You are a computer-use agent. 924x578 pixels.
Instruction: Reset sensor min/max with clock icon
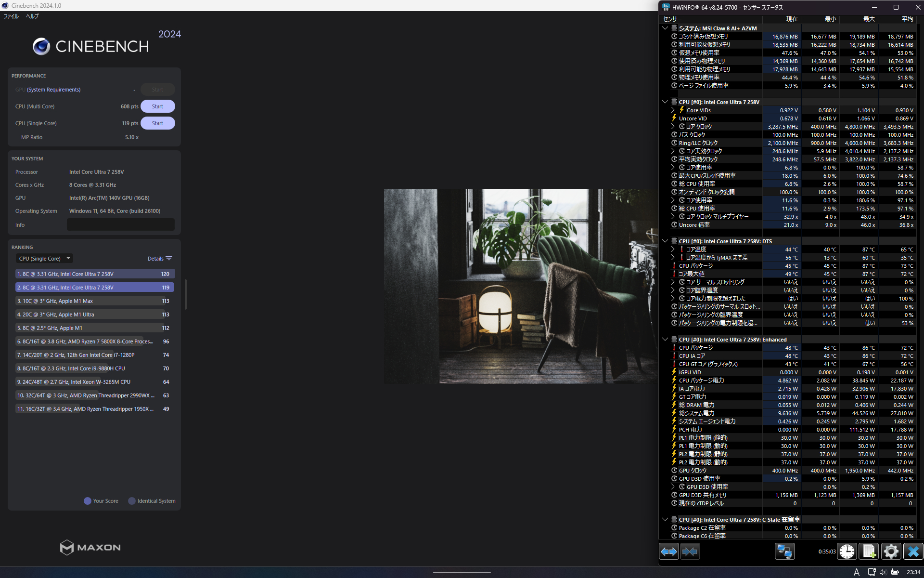(x=847, y=552)
